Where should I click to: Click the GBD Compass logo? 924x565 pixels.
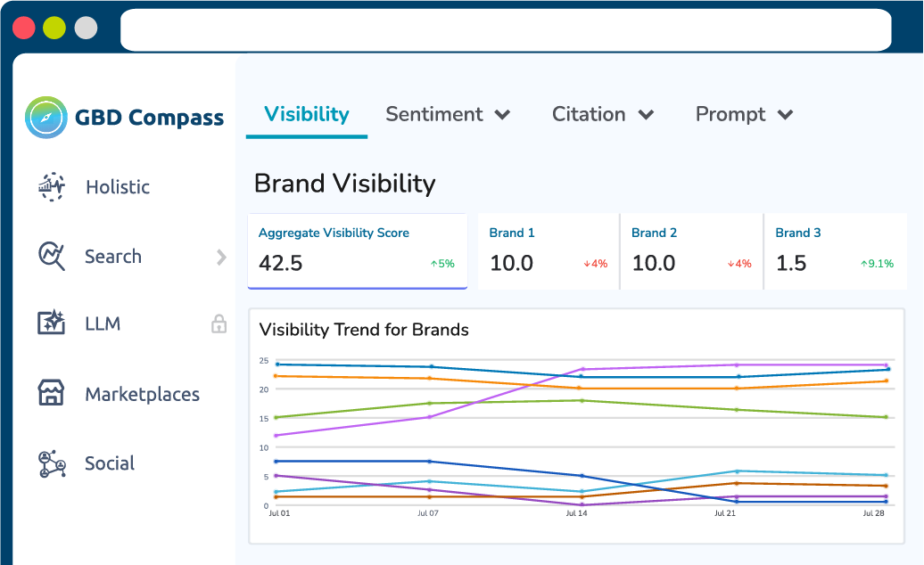click(x=124, y=117)
